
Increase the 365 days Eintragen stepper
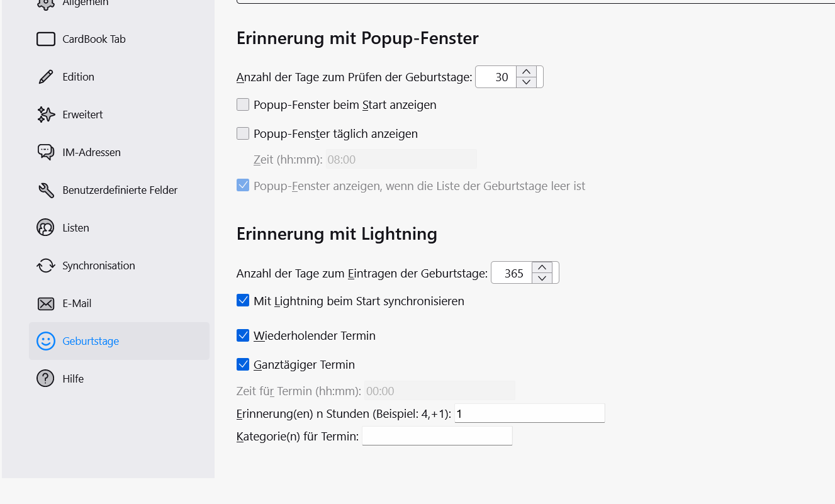pos(542,268)
